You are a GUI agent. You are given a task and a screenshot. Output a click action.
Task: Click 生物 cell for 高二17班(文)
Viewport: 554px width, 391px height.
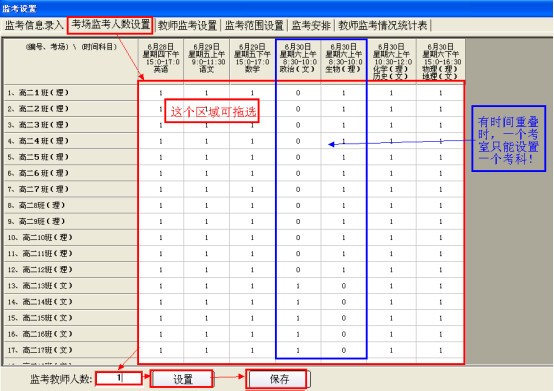pyautogui.click(x=343, y=350)
